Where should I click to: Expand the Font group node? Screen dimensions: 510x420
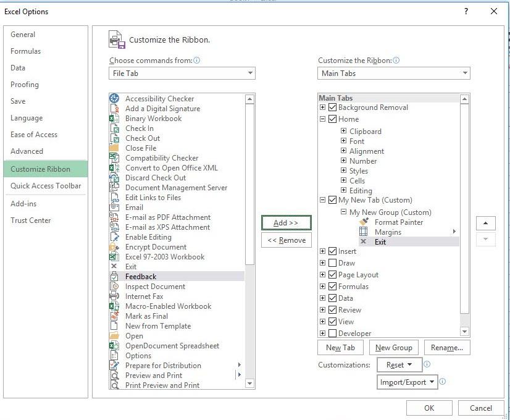[x=343, y=141]
